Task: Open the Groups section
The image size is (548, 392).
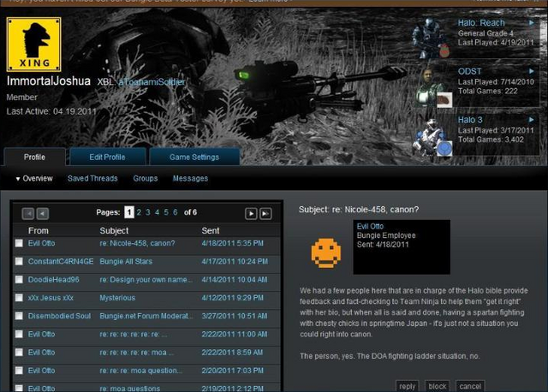Action: 146,179
